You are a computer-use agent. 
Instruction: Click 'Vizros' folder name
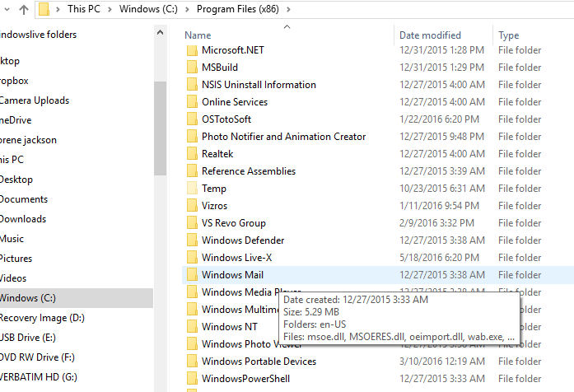214,206
